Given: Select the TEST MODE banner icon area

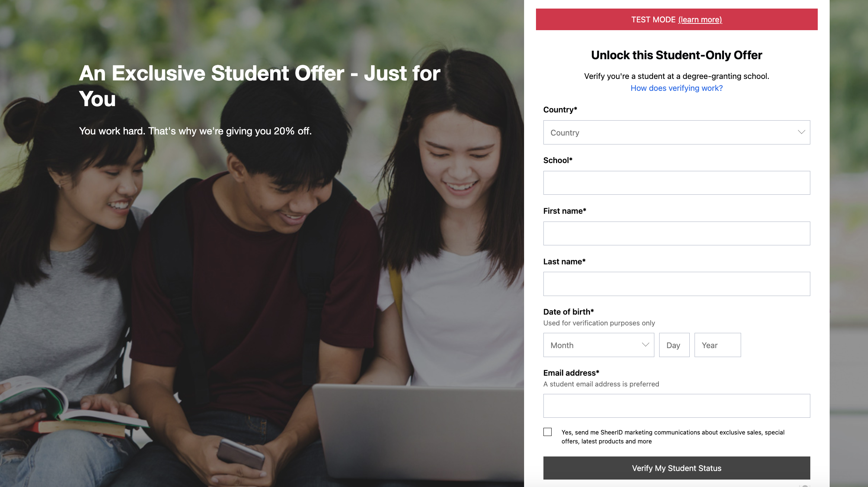Looking at the screenshot, I should [676, 19].
